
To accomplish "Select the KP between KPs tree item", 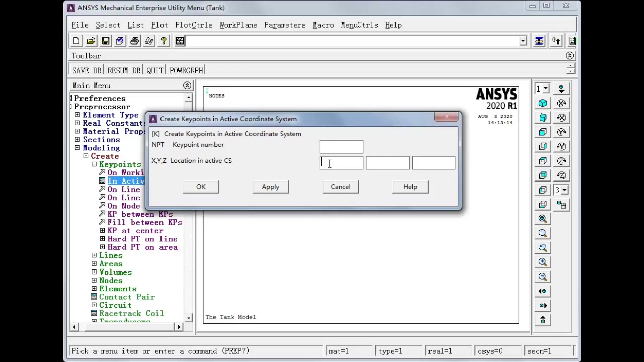I will [x=140, y=214].
